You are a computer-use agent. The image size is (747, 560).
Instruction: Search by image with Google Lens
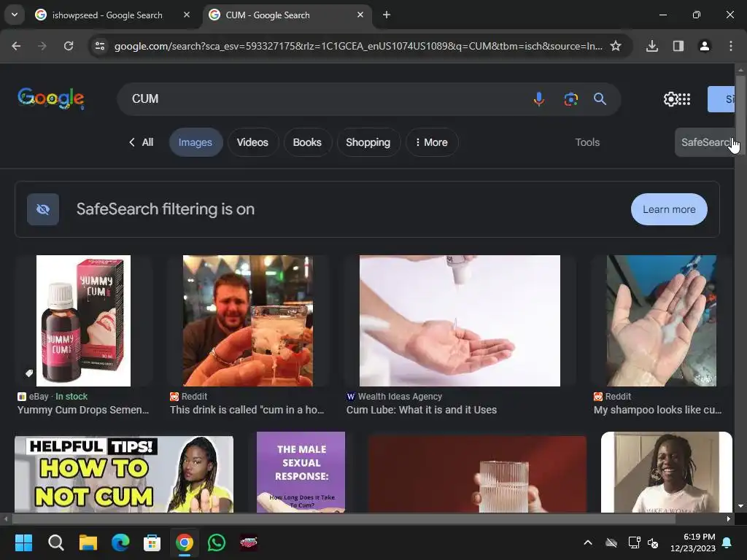click(570, 99)
